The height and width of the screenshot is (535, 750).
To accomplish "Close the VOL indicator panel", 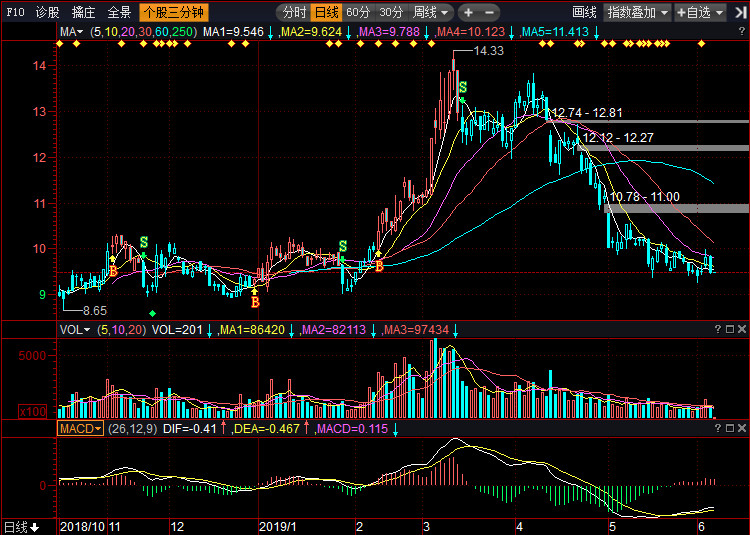I will tap(742, 329).
